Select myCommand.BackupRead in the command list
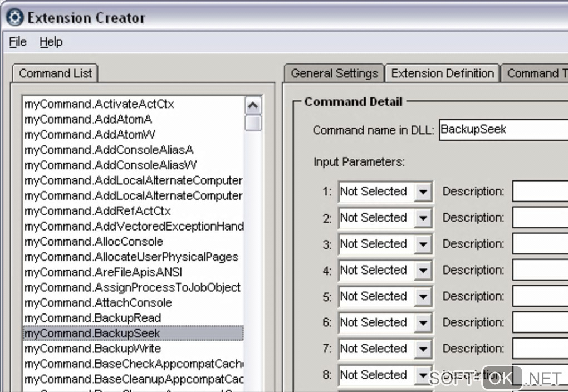The image size is (568, 392). [x=92, y=318]
